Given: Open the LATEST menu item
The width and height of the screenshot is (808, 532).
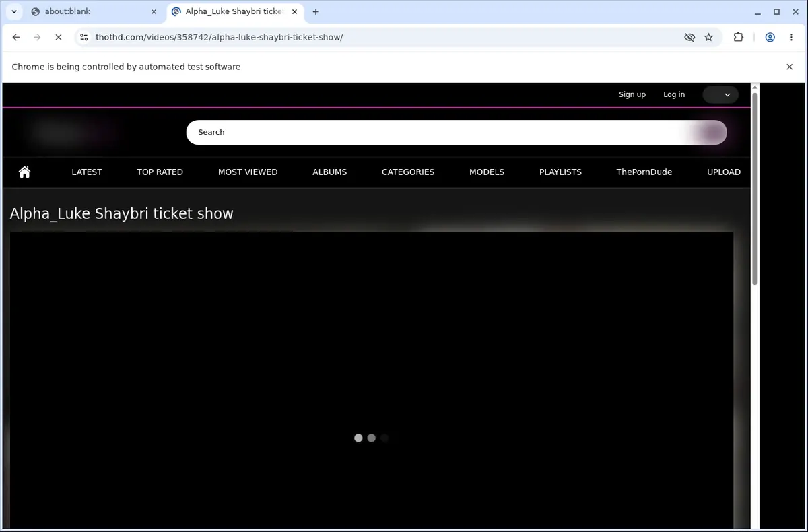Looking at the screenshot, I should pyautogui.click(x=87, y=172).
